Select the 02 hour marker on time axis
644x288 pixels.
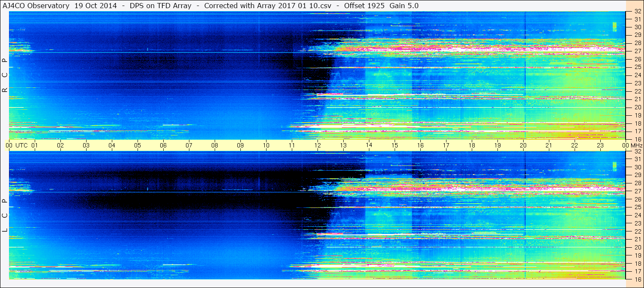(60, 145)
